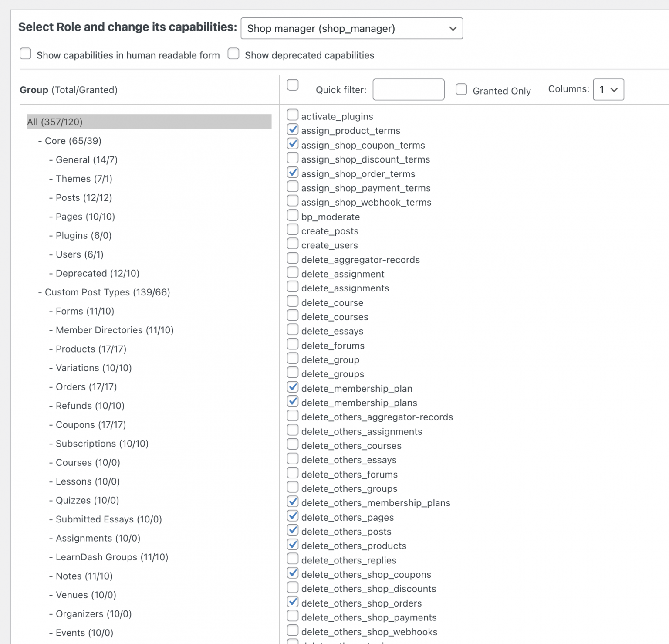669x644 pixels.
Task: Revoke the delete_membership_plan capability
Action: point(292,387)
